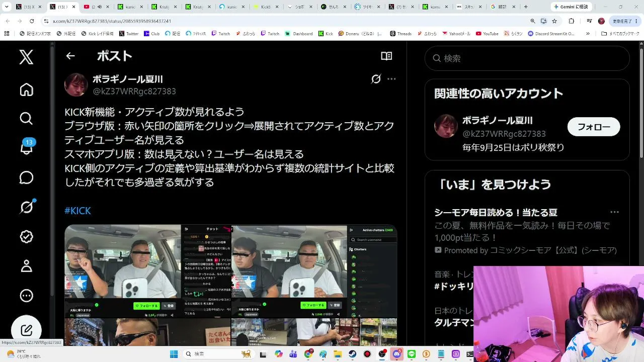Switch to the KickB tab
This screenshot has width=644, height=362.
[x=267, y=7]
